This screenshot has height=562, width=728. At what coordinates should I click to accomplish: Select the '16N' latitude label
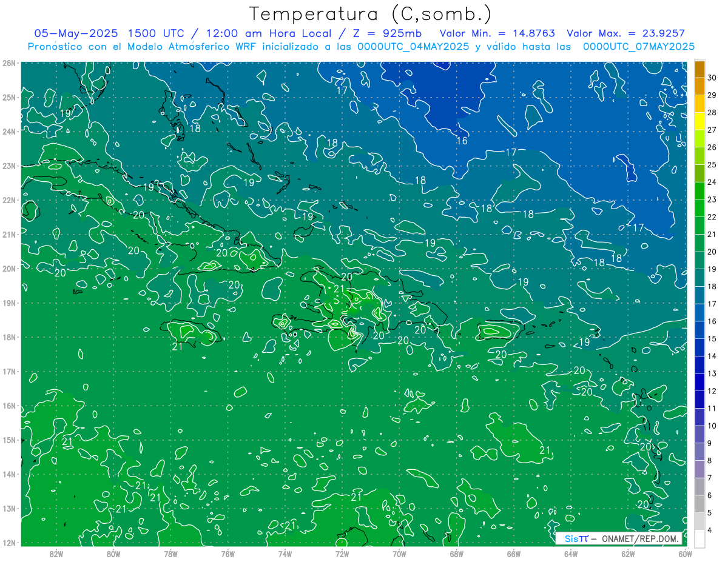pyautogui.click(x=9, y=406)
